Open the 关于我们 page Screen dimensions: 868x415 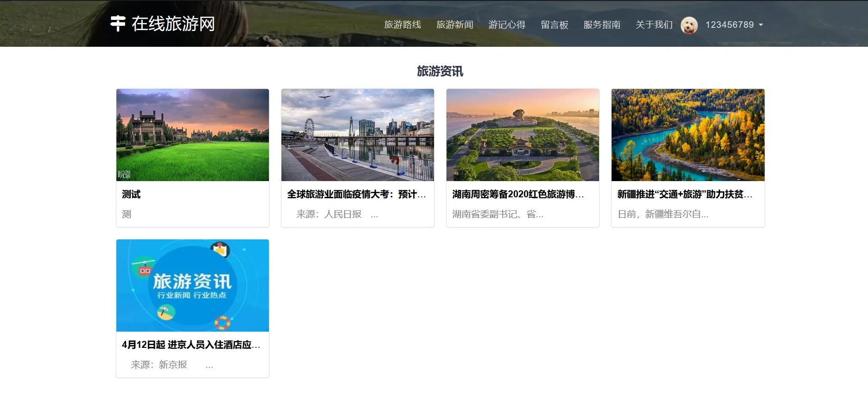point(654,25)
